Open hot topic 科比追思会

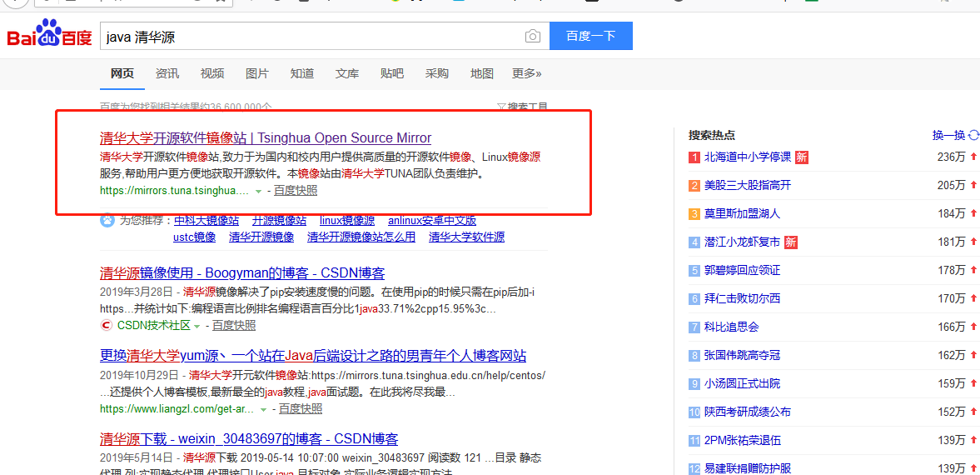(731, 327)
